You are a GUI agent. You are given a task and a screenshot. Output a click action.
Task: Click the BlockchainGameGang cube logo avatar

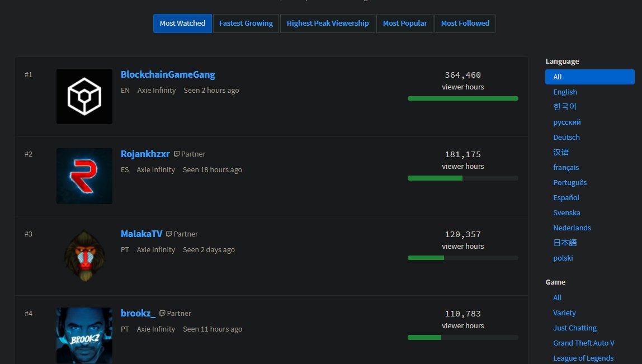pos(84,96)
